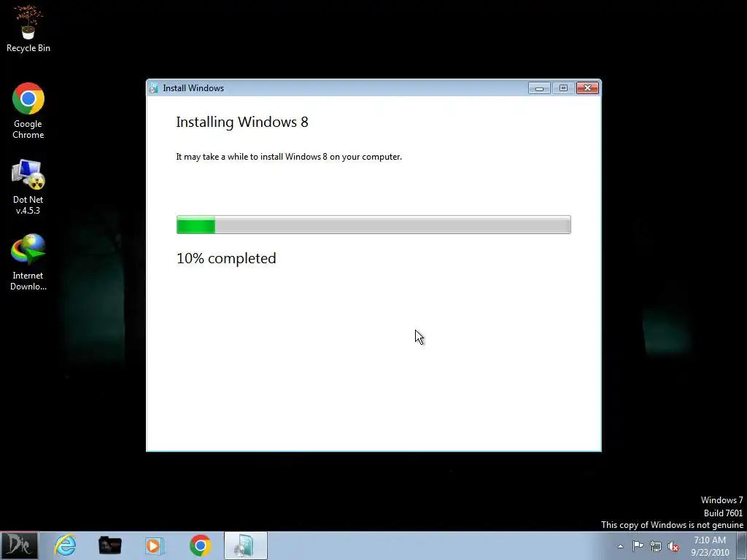Viewport: 747px width, 560px height.
Task: Click the Show desktop strip
Action: coord(742,545)
